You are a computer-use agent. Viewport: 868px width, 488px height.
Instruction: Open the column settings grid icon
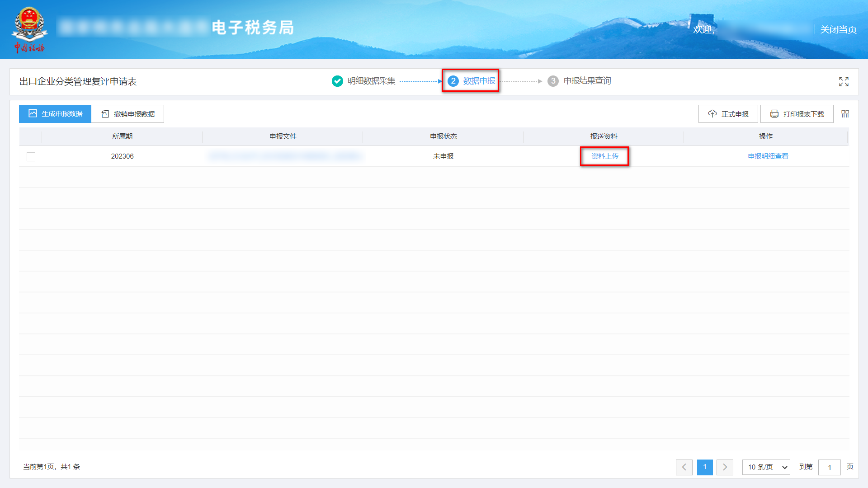844,114
